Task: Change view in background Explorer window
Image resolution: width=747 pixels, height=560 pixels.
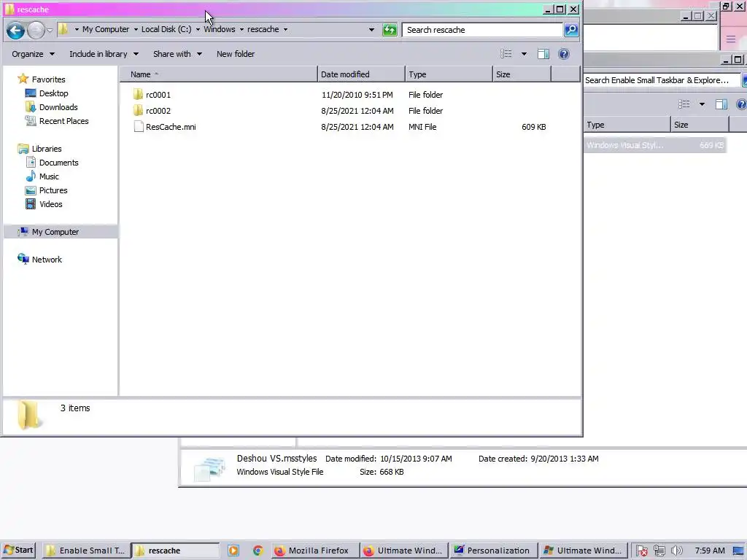Action: pyautogui.click(x=684, y=104)
